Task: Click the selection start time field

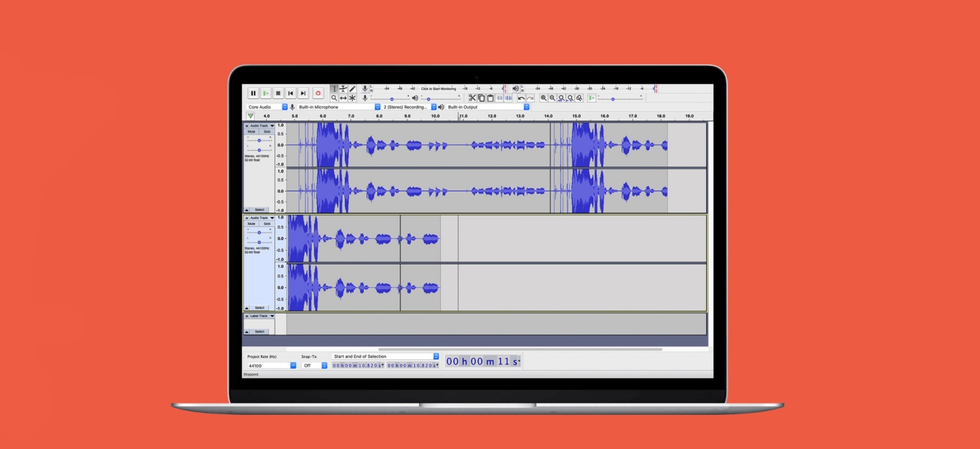Action: (x=358, y=365)
